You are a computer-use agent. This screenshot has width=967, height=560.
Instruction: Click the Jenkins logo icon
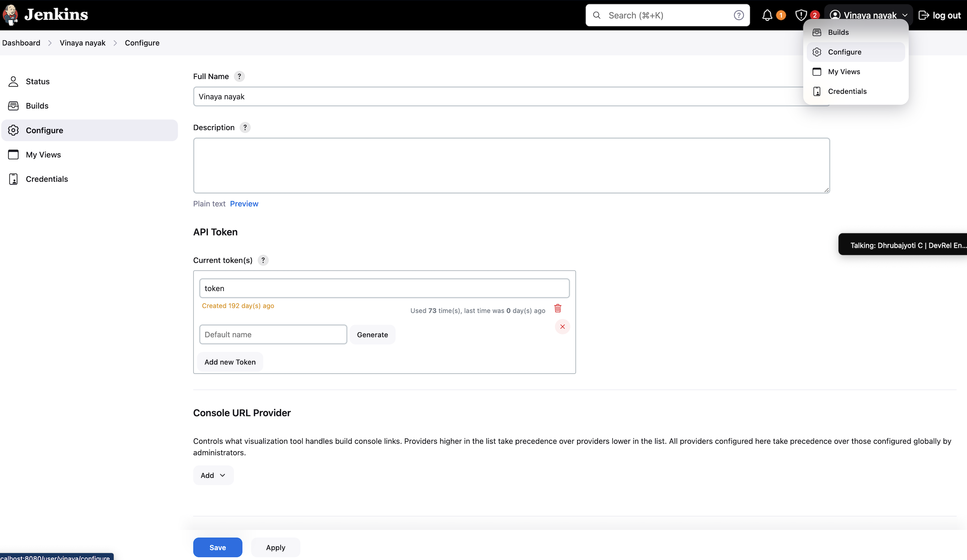pos(11,14)
